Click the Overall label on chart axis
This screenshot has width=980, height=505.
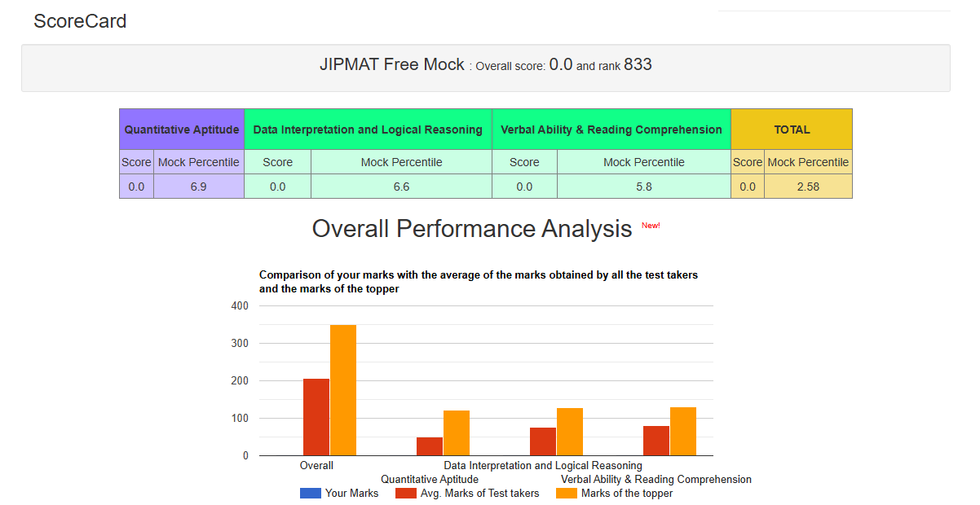coord(316,466)
